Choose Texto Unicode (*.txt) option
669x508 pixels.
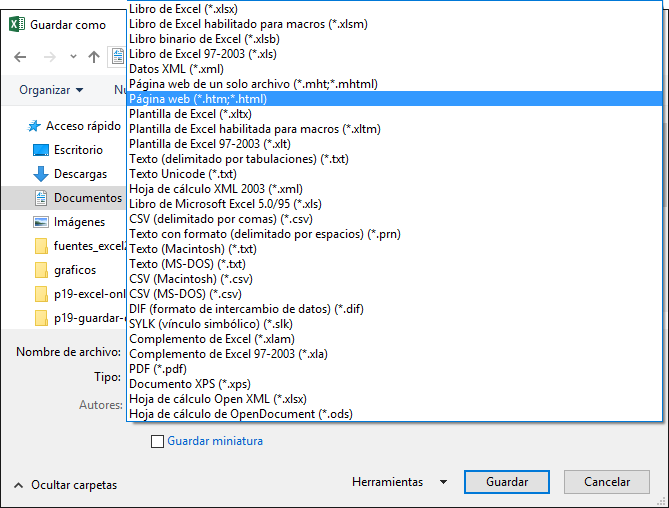395,174
